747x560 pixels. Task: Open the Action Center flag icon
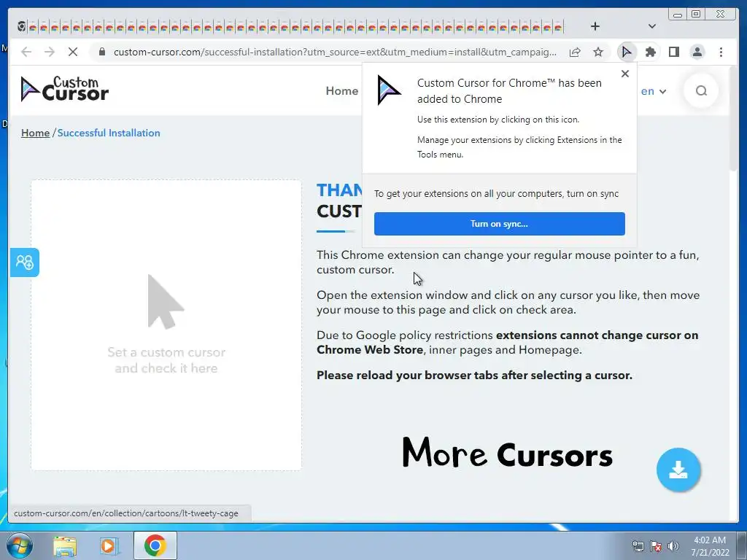656,546
